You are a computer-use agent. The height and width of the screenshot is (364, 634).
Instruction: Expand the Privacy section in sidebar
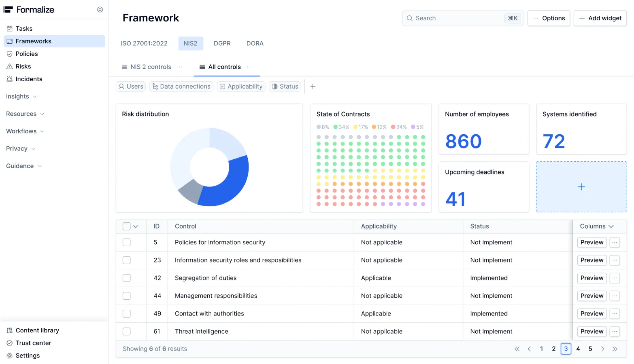point(21,149)
